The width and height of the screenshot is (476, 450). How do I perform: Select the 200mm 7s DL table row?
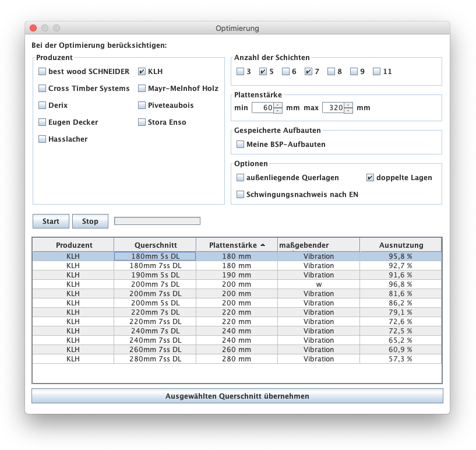pos(155,284)
